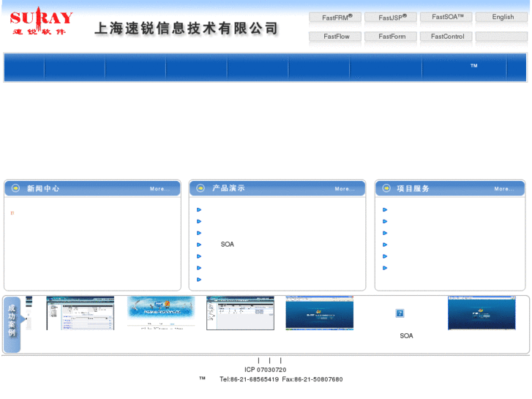Click the Fax:86-21-50807680 footer text
The width and height of the screenshot is (532, 399).
[x=312, y=379]
